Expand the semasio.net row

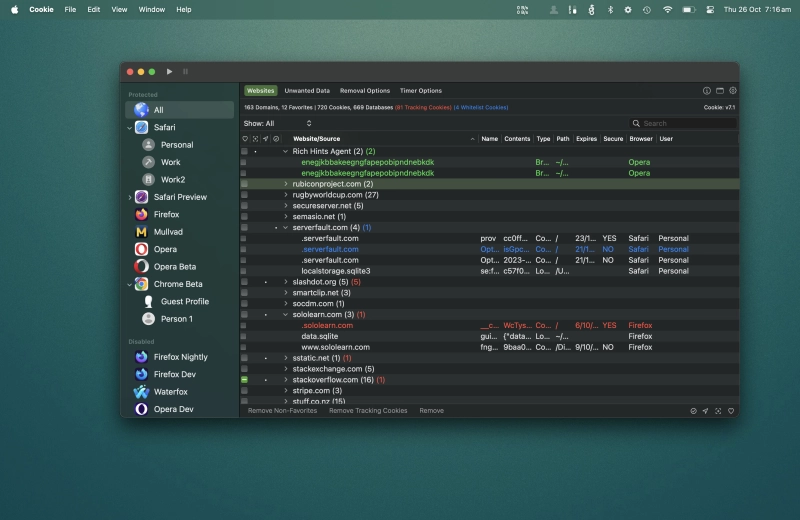click(x=286, y=217)
